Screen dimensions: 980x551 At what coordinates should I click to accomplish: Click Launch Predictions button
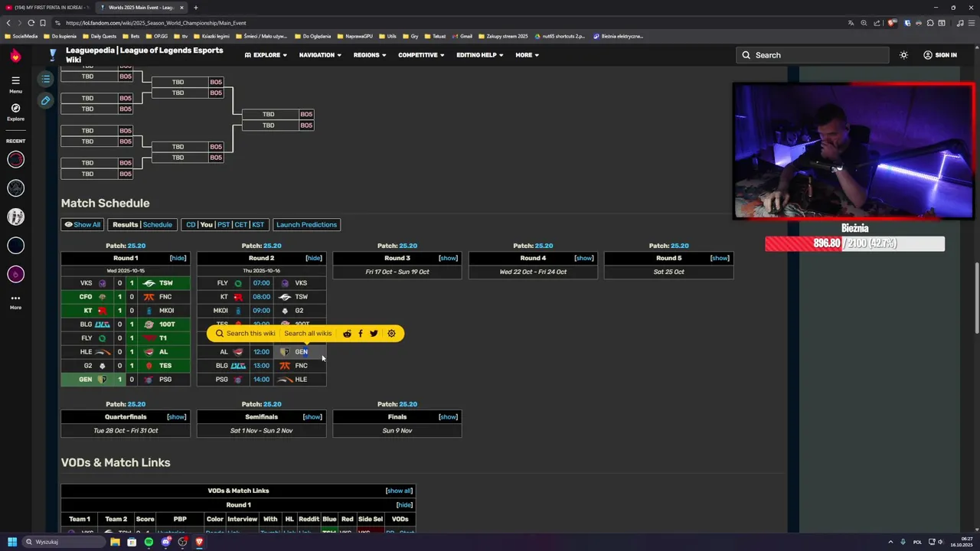click(x=306, y=225)
